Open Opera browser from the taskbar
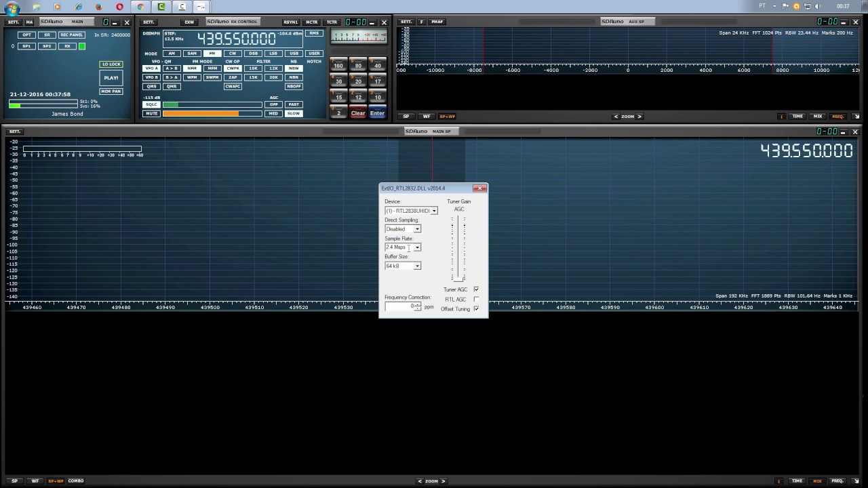868x488 pixels. pos(120,7)
